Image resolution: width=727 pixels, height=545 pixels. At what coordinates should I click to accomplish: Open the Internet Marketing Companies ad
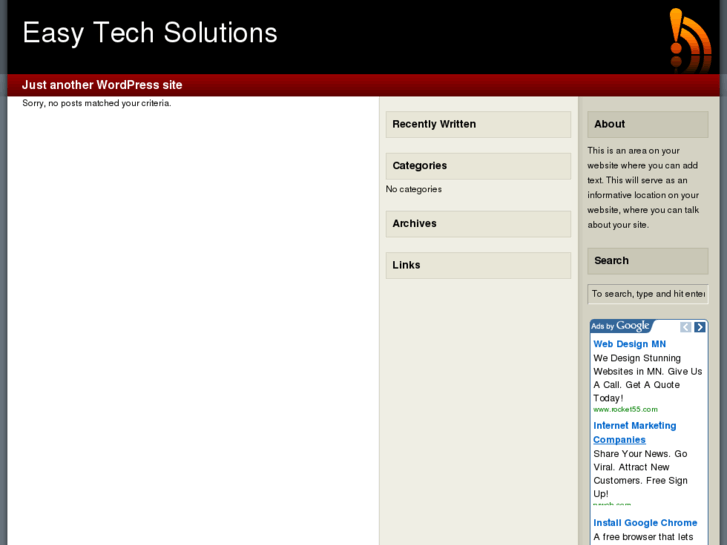click(634, 432)
